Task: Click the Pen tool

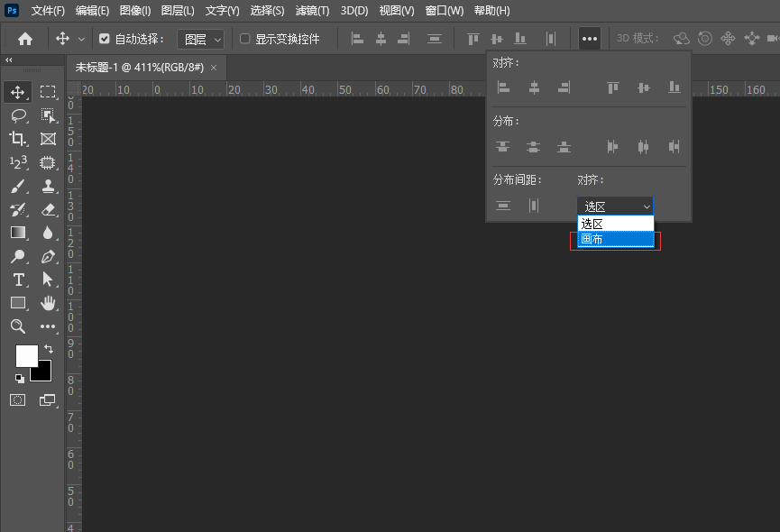Action: tap(48, 256)
